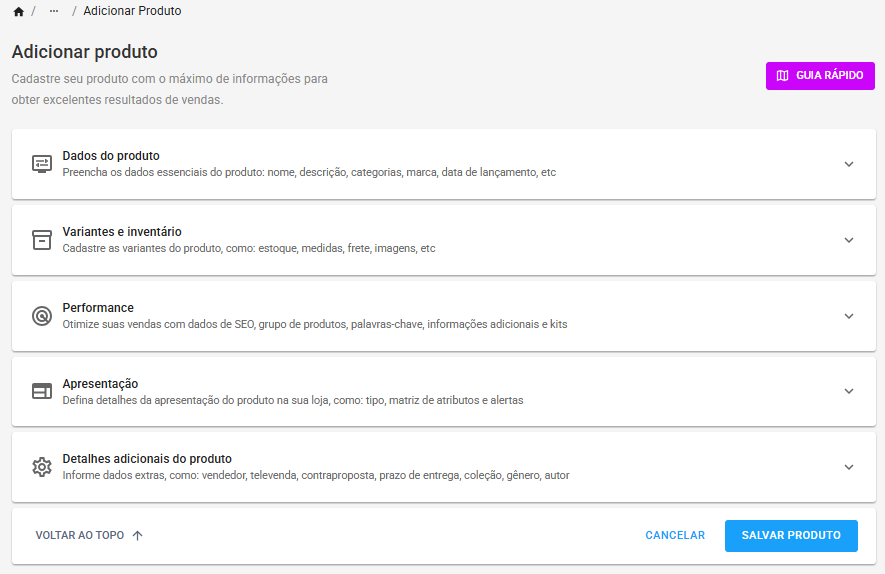Click the Apresentação layout icon

(42, 391)
